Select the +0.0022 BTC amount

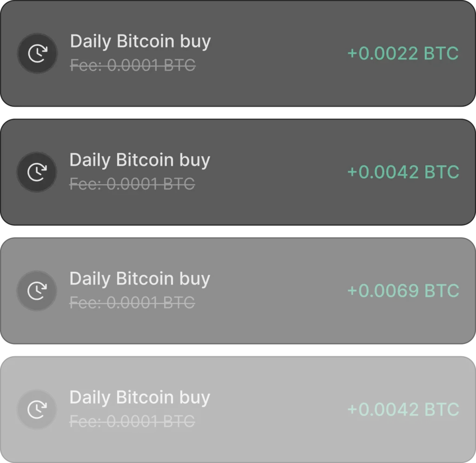click(403, 54)
